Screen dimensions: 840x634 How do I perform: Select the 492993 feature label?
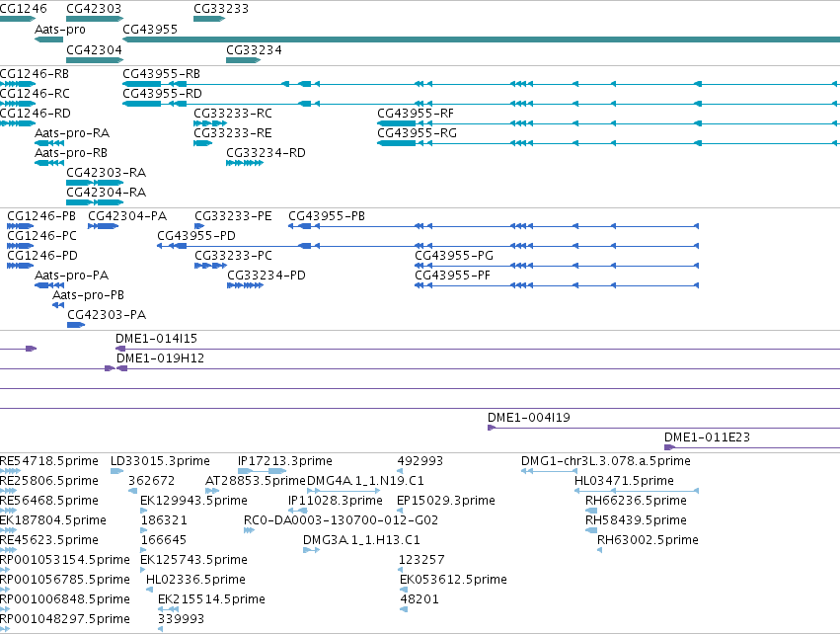click(420, 461)
